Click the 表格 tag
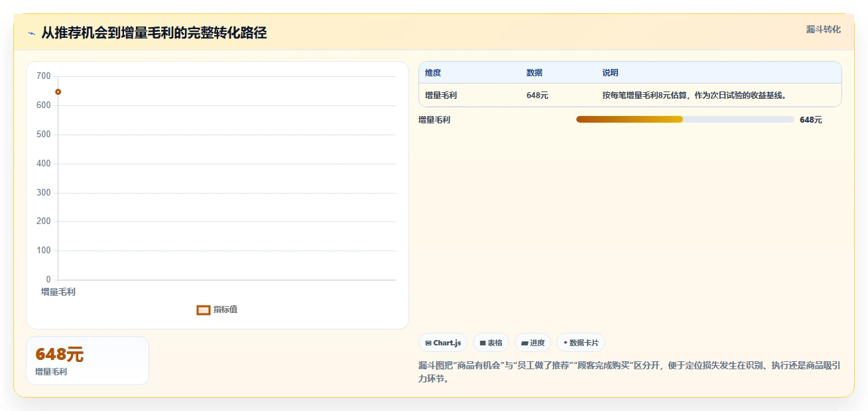The height and width of the screenshot is (411, 868). pos(491,343)
